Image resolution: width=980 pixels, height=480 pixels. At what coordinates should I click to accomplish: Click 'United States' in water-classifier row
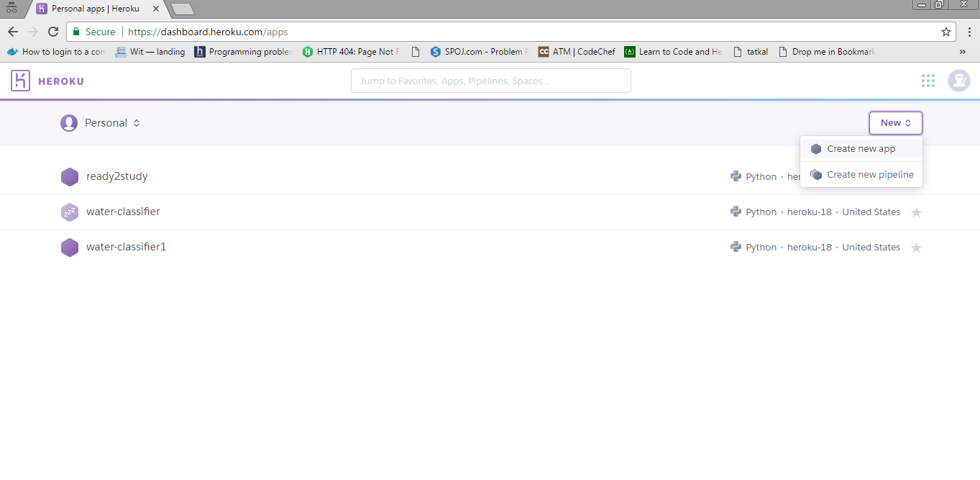point(871,212)
